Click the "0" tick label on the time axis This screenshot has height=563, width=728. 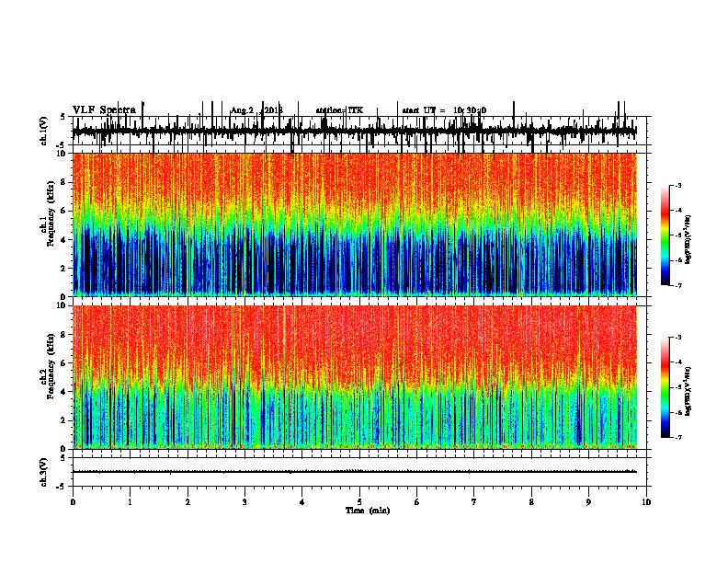point(73,502)
